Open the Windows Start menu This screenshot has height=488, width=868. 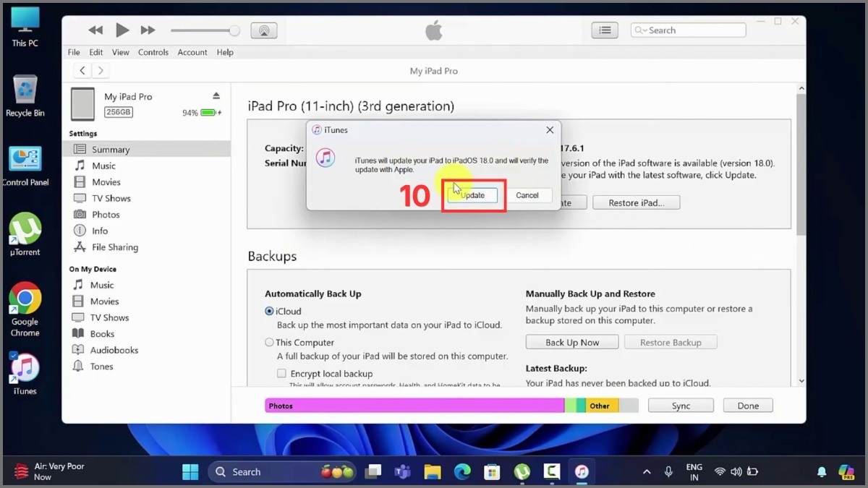pyautogui.click(x=190, y=472)
